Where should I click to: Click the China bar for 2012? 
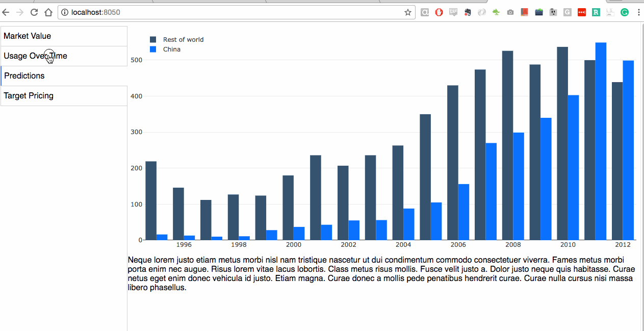[628, 150]
